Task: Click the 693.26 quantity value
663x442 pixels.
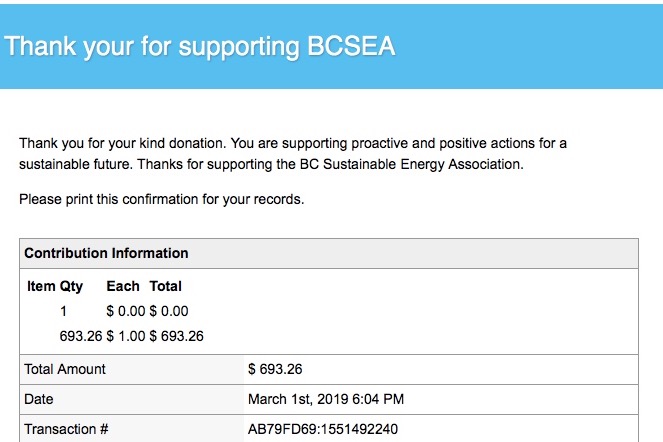Action: point(81,336)
